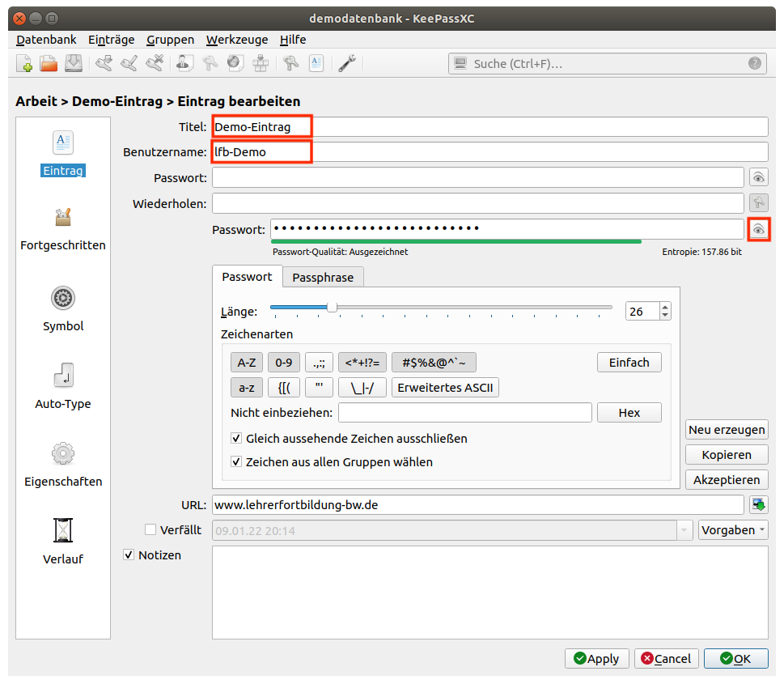784x684 pixels.
Task: Expand the expiry date dropdown arrow
Action: point(686,530)
